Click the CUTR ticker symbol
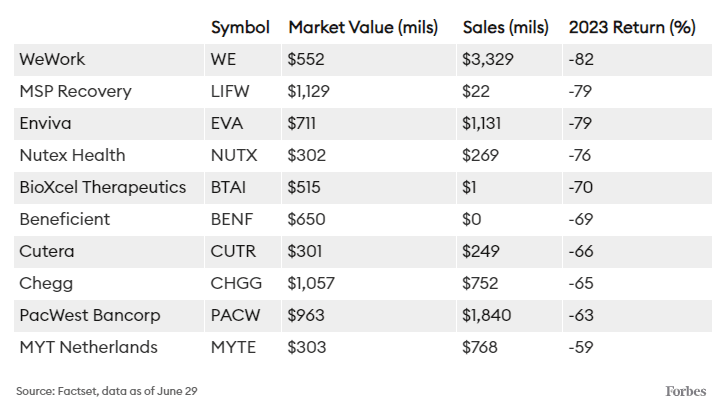 coord(234,251)
